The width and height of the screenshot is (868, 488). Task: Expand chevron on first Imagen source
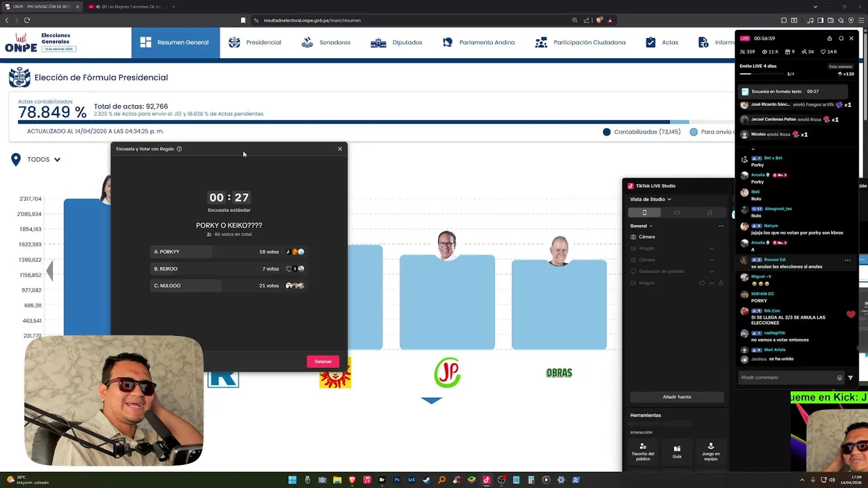point(711,248)
